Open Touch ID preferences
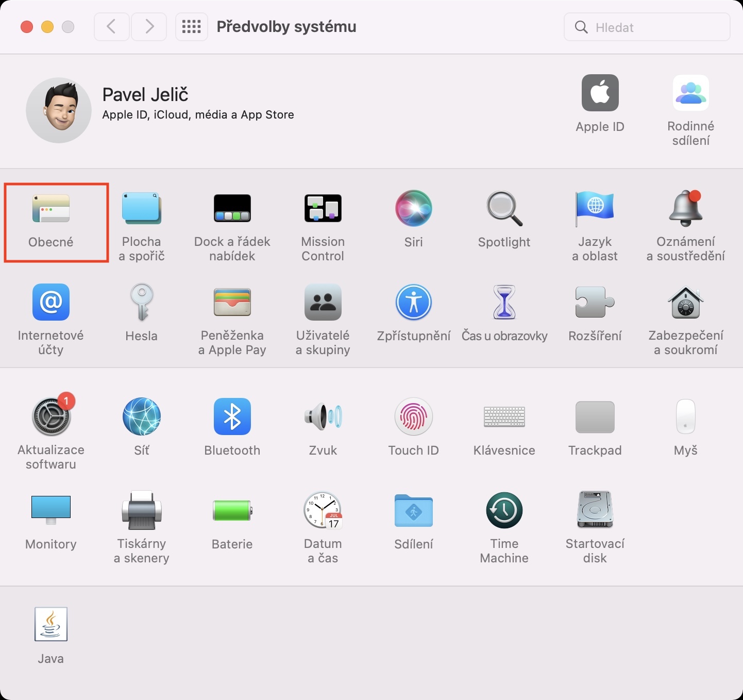The height and width of the screenshot is (700, 743). pyautogui.click(x=414, y=416)
